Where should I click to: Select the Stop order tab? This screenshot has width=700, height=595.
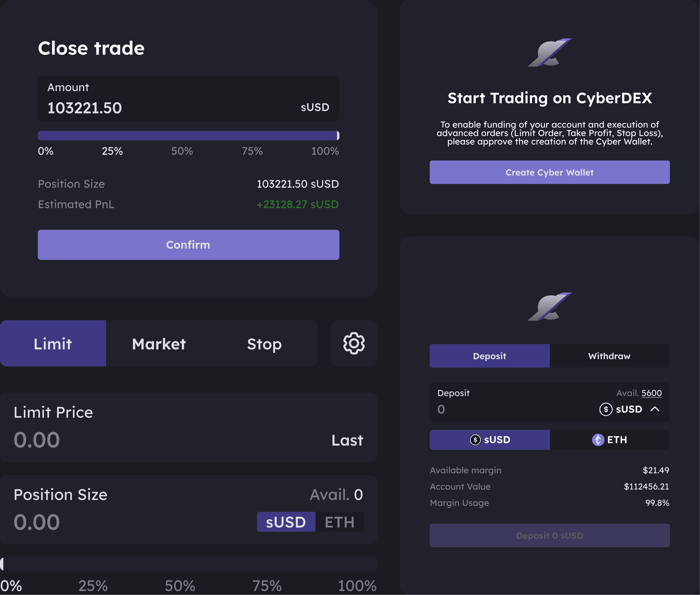click(264, 343)
